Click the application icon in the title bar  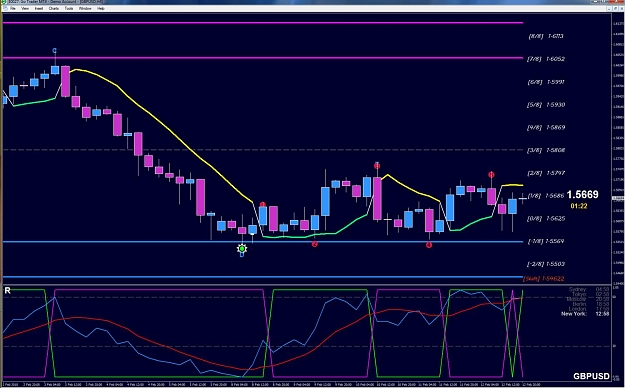click(4, 2)
